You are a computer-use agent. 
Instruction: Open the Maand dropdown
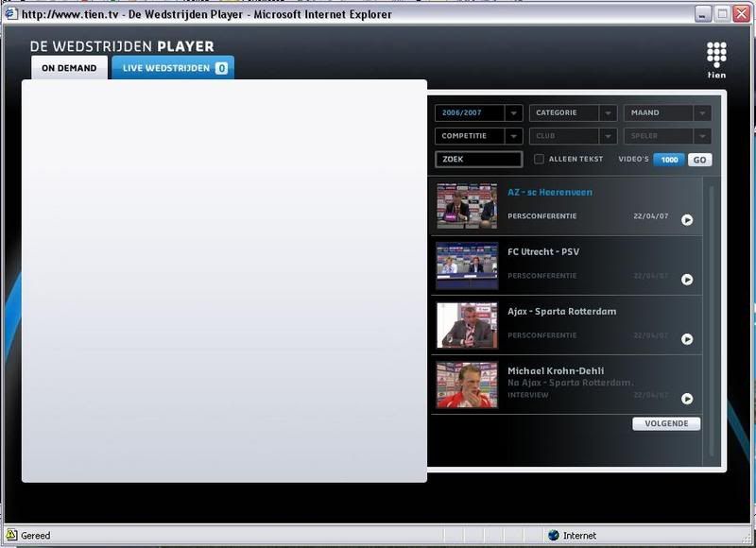click(x=667, y=112)
